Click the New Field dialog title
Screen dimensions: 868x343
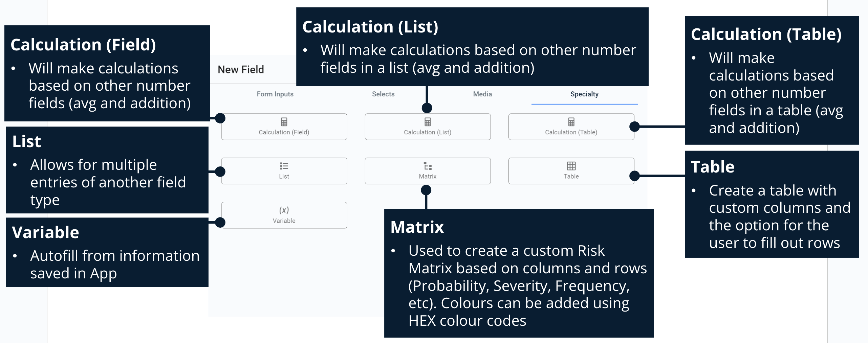pyautogui.click(x=241, y=70)
